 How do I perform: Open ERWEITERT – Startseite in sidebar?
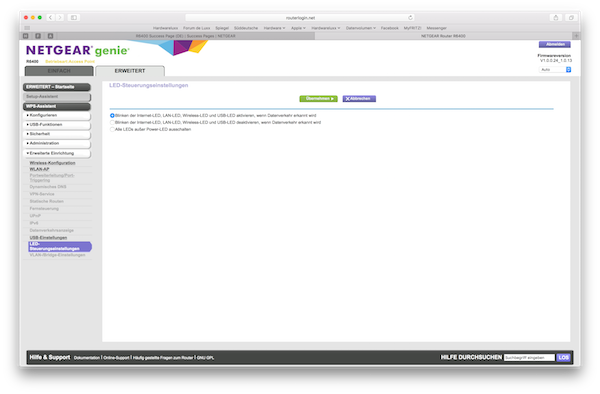pyautogui.click(x=57, y=87)
